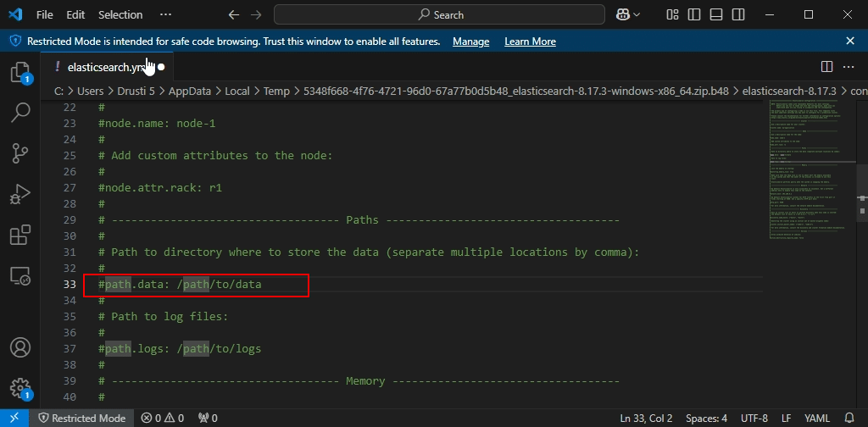Open the Extensions view

19,235
